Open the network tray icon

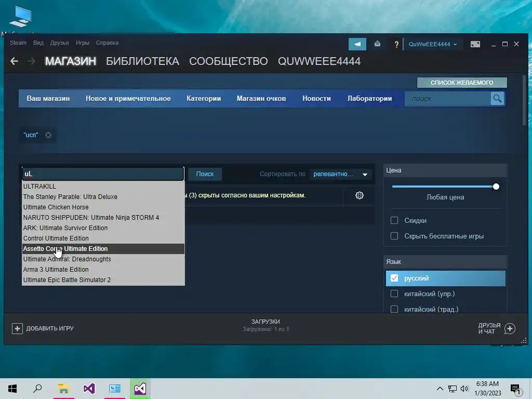click(x=453, y=389)
